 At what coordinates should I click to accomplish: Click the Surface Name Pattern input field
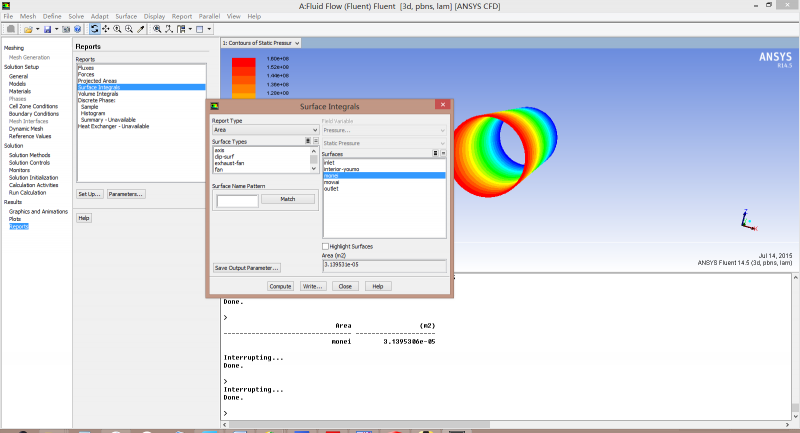pos(238,201)
